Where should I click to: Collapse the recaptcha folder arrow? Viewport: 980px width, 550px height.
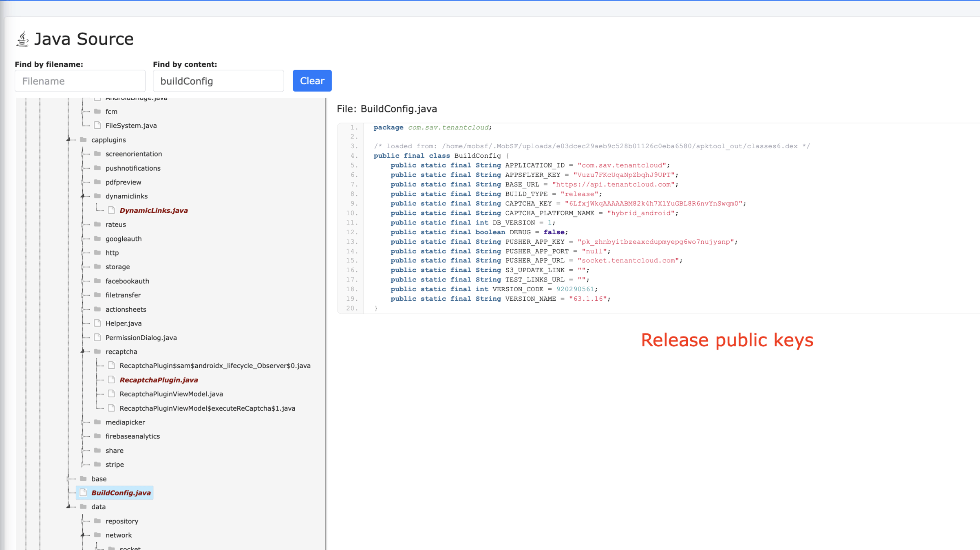tap(83, 351)
